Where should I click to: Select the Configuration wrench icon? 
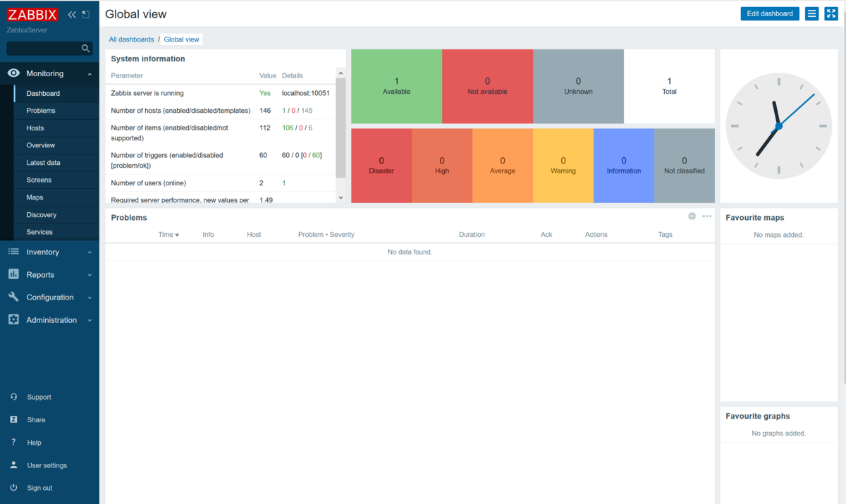[x=14, y=297]
